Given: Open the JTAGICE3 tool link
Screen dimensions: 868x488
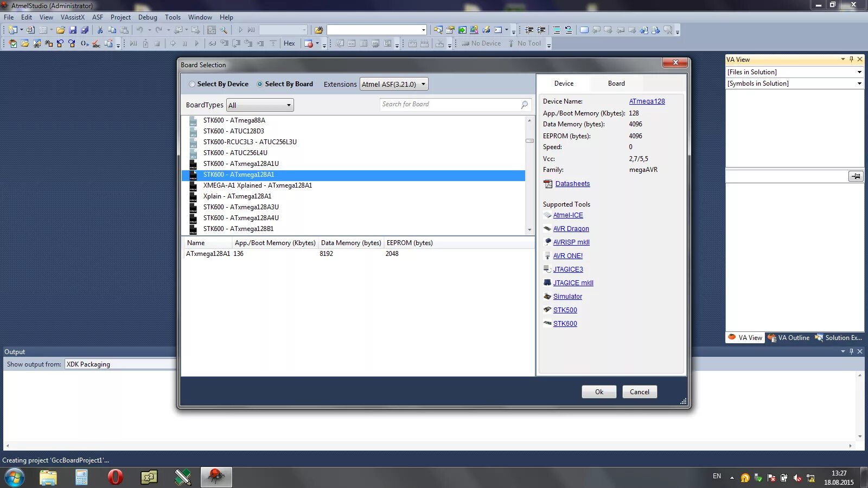Looking at the screenshot, I should coord(568,269).
